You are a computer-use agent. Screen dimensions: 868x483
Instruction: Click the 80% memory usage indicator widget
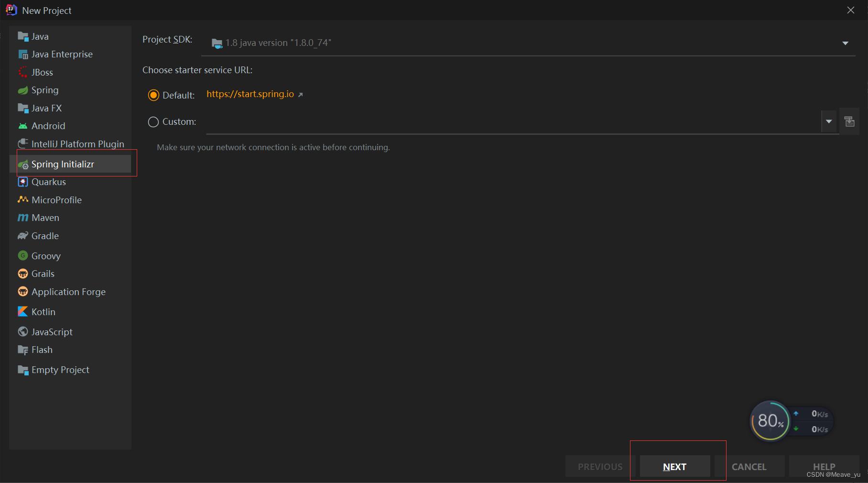point(770,421)
